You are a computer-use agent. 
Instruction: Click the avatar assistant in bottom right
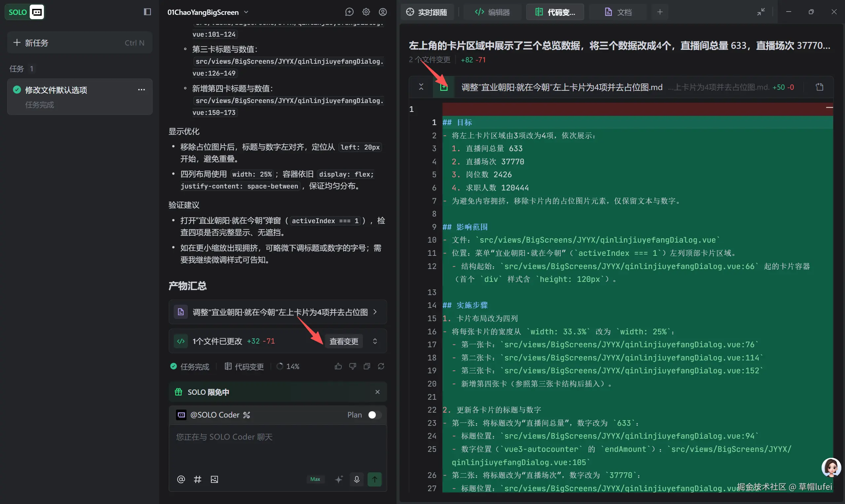pyautogui.click(x=831, y=467)
